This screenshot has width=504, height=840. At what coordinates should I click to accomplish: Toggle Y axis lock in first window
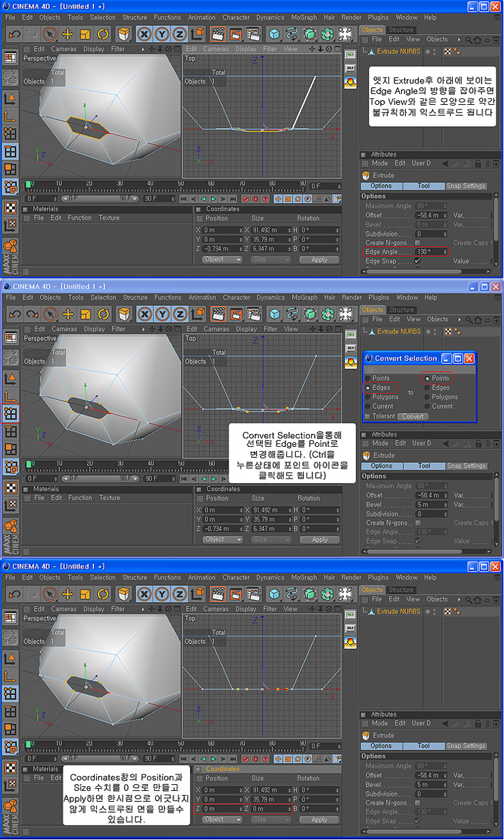pos(161,33)
